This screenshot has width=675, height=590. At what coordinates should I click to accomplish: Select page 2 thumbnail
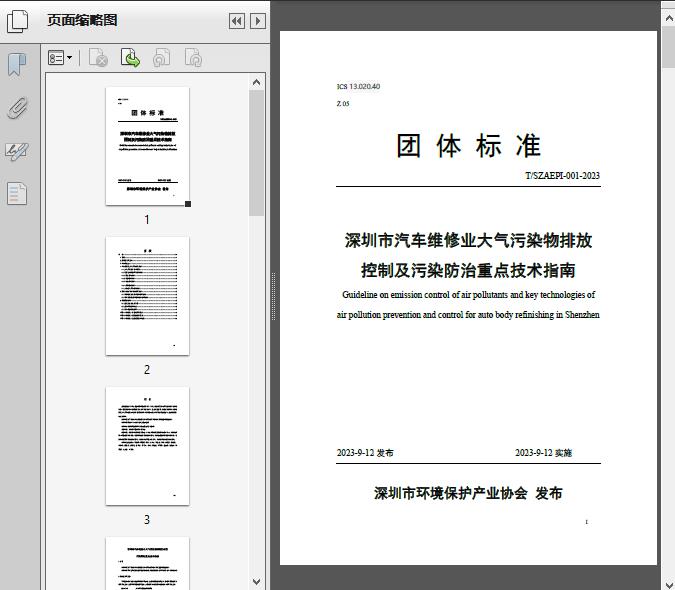[x=147, y=296]
